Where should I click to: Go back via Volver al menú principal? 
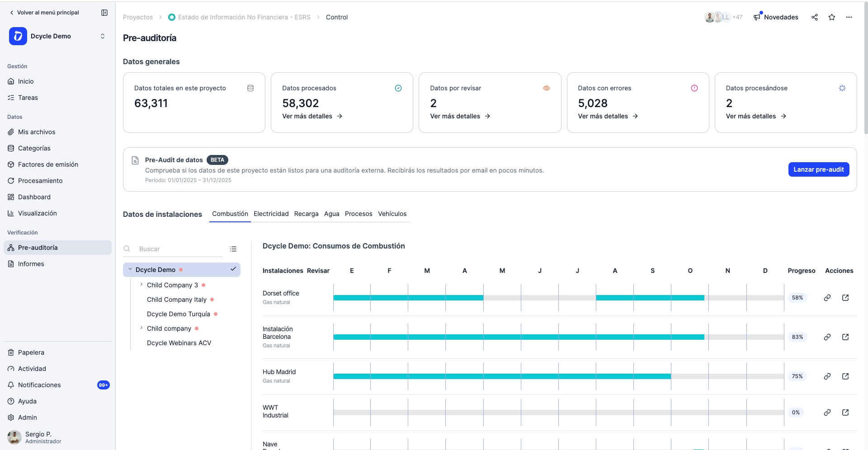coord(44,13)
